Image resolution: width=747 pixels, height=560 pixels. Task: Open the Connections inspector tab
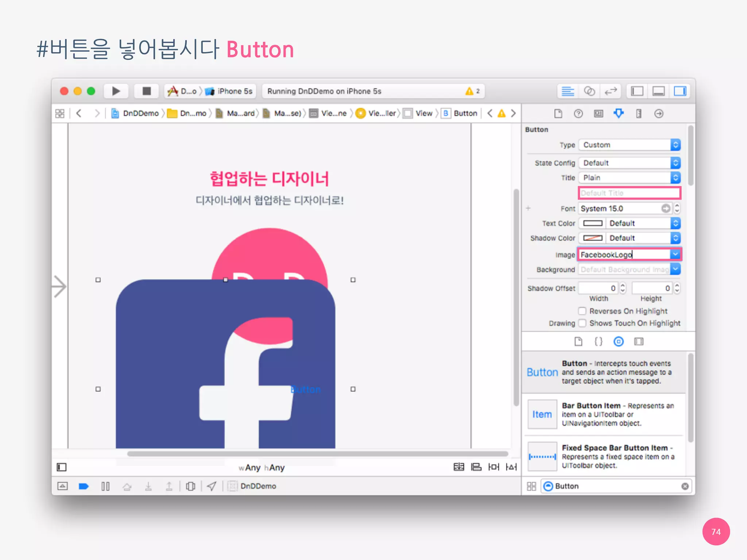[659, 114]
